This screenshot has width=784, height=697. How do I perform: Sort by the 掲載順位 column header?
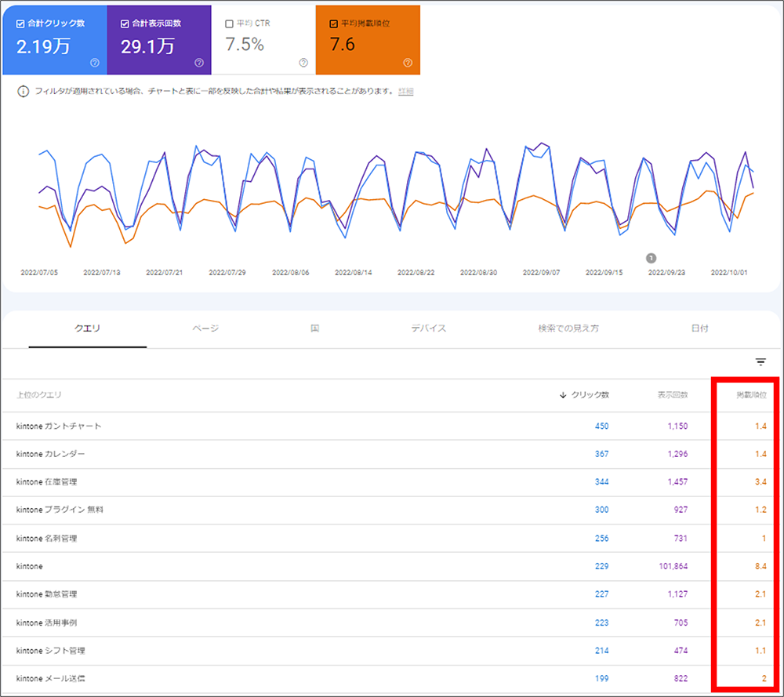[752, 395]
